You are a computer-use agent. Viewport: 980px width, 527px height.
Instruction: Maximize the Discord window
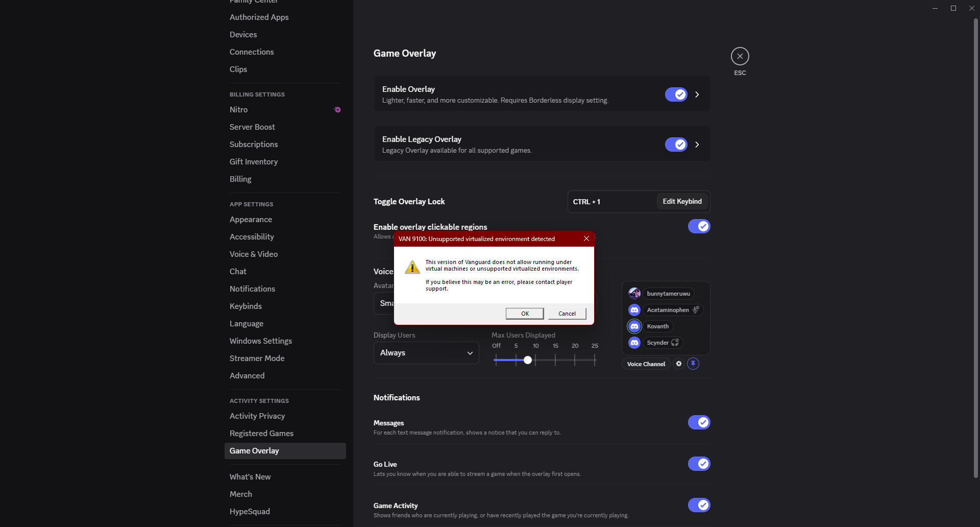953,8
